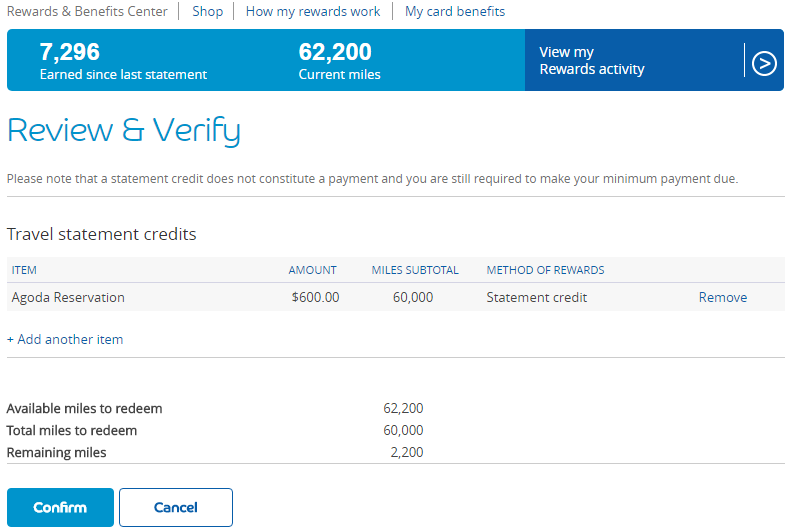Viewport: 786px width, 528px height.
Task: Open the Rewards & Benefits Center tab
Action: coord(87,12)
